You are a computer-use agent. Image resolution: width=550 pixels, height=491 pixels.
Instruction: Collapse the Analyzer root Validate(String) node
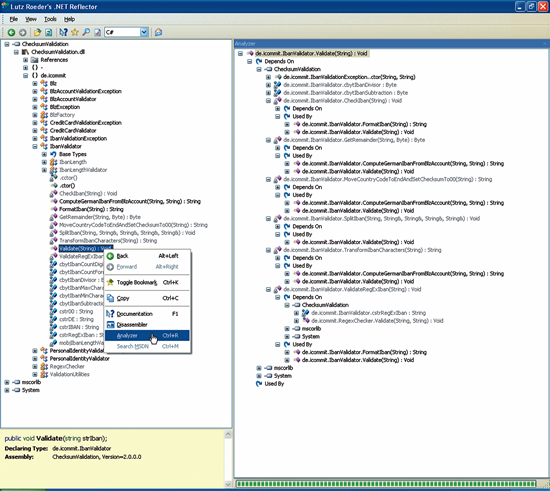click(x=240, y=53)
